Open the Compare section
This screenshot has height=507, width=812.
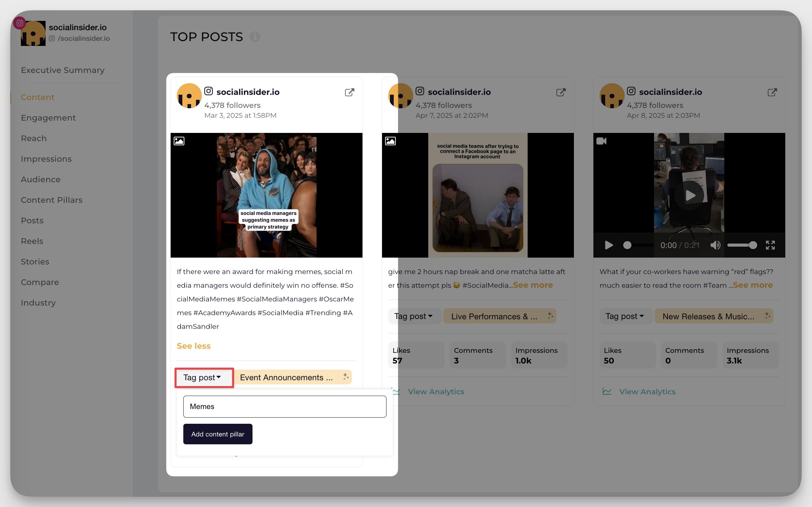(x=40, y=282)
